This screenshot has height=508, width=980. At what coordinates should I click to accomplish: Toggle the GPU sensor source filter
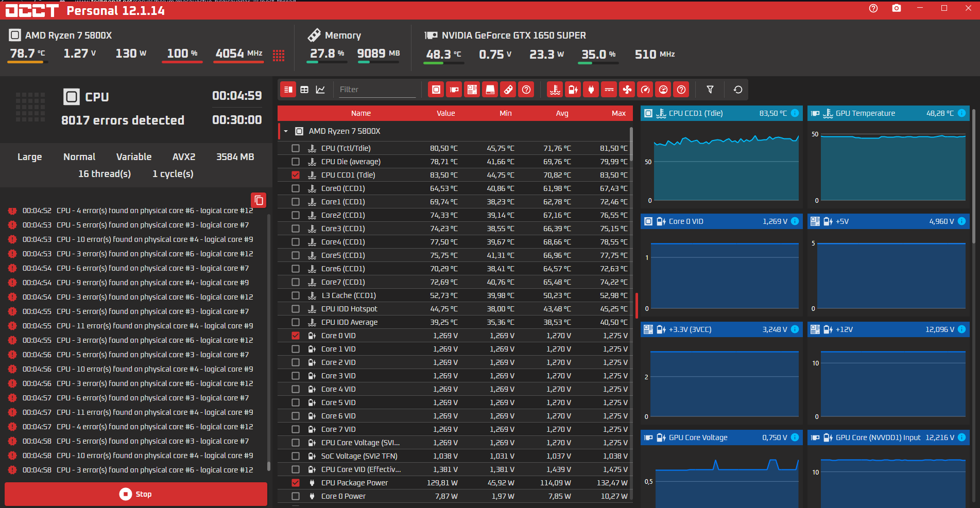coord(454,90)
